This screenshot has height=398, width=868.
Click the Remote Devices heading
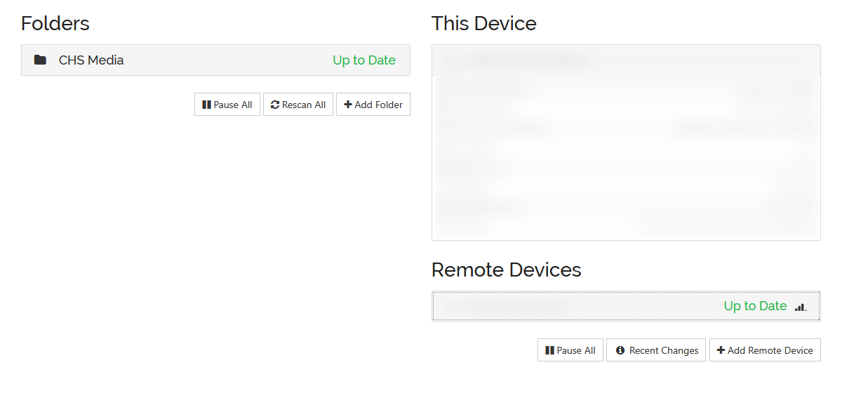coord(506,270)
